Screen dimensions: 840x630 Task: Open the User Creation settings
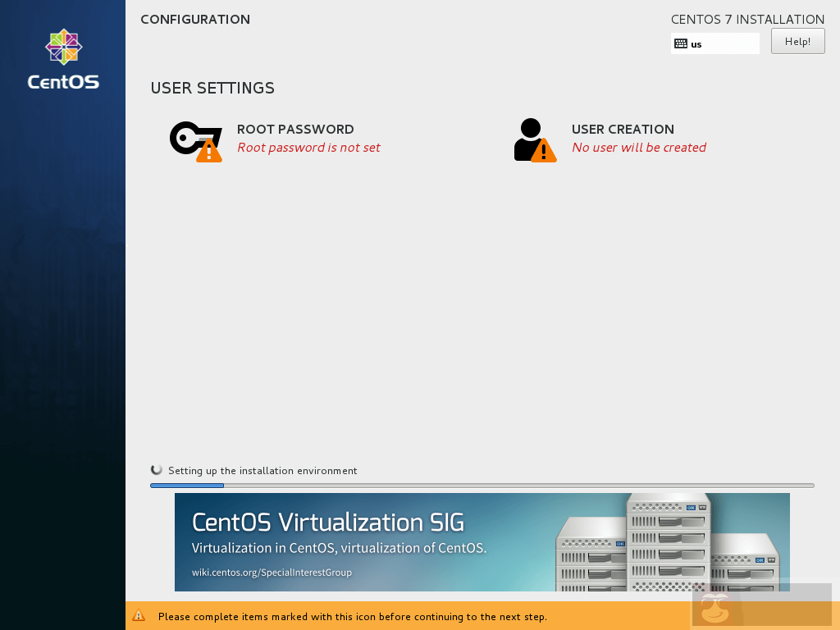click(x=623, y=129)
